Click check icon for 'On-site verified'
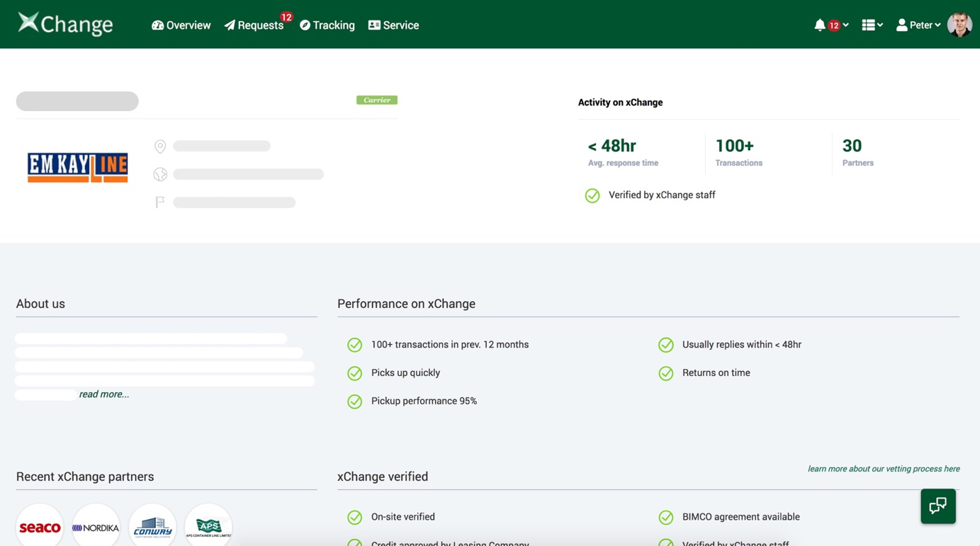980x546 pixels. pos(355,518)
